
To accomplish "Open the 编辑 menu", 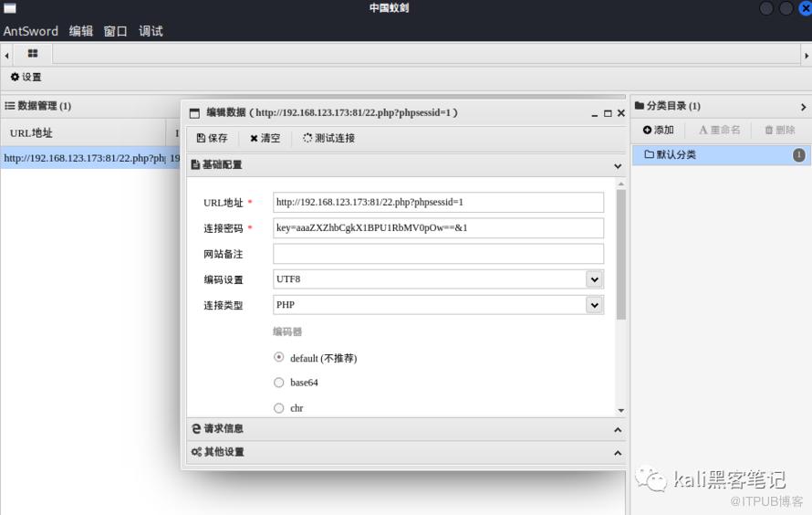I will point(81,31).
